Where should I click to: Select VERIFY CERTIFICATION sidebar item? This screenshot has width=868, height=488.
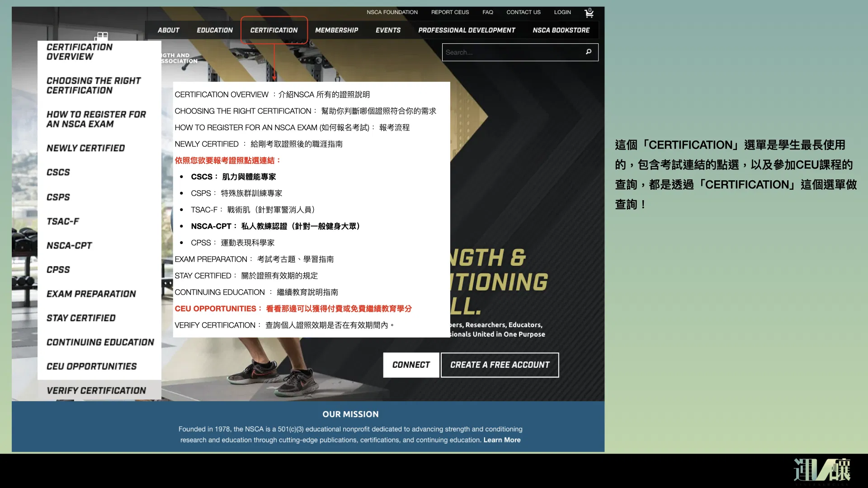(x=96, y=391)
